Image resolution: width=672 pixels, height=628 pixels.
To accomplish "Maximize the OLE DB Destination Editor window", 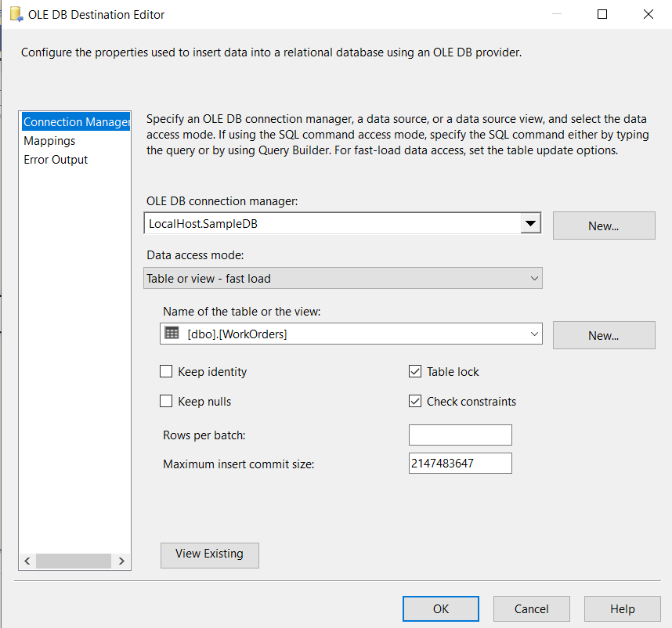I will [602, 14].
